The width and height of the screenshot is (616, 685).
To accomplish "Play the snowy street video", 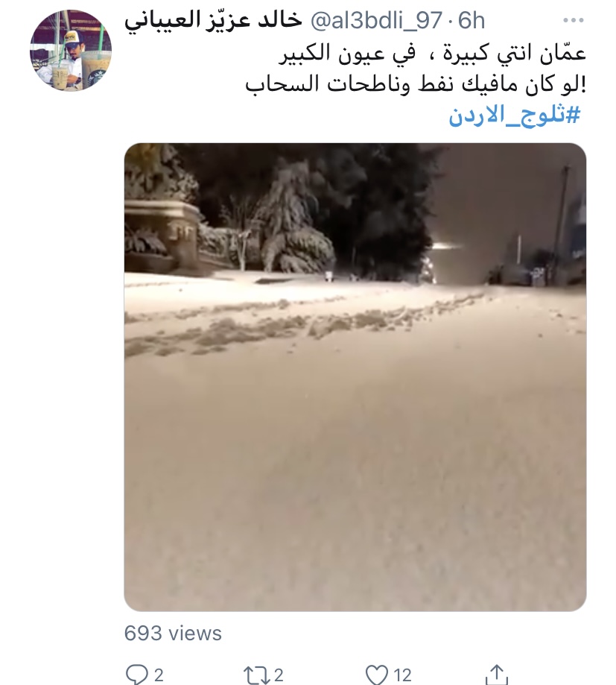I will pos(355,377).
